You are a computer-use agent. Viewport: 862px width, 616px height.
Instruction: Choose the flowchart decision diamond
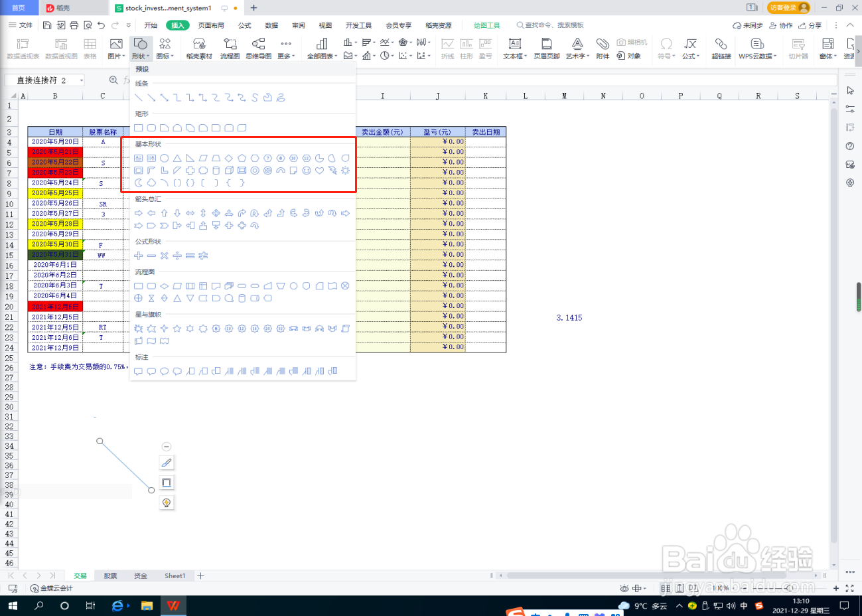[x=164, y=286]
